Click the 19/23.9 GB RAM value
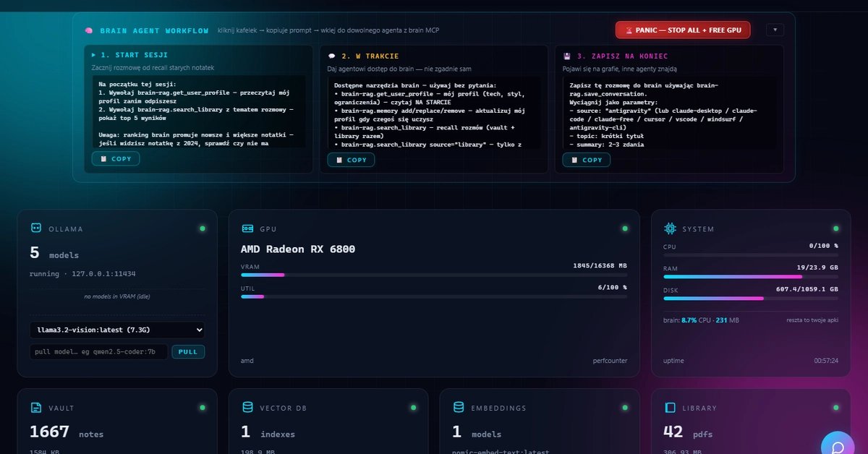Viewport: 868px width, 454px height. click(x=817, y=267)
